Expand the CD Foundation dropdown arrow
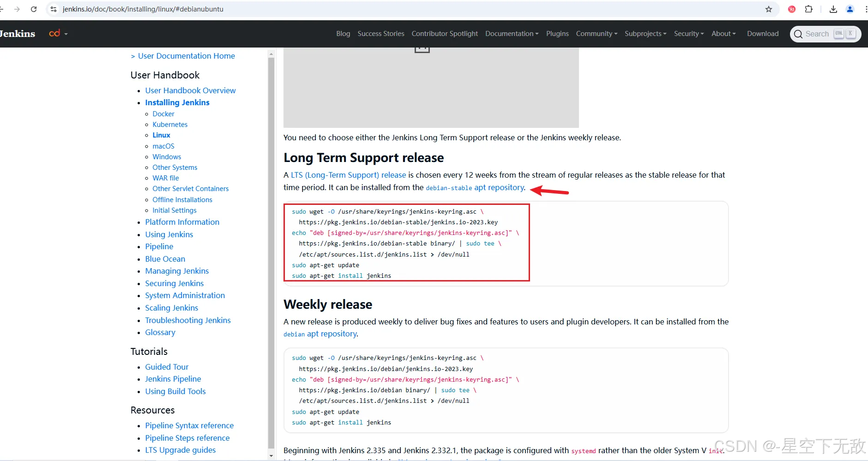Screen dimensions: 868x461 point(66,34)
